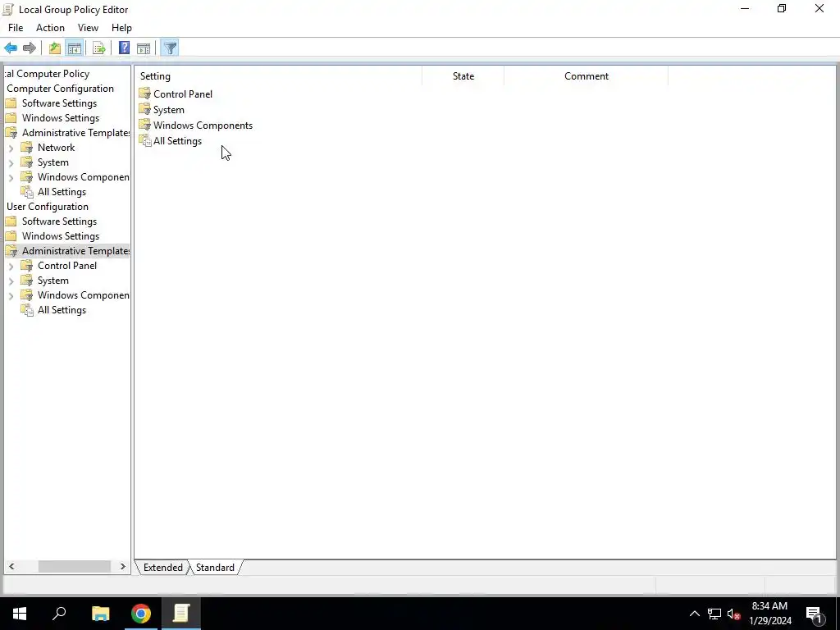Select User Configuration in the tree
This screenshot has width=840, height=630.
pos(48,207)
